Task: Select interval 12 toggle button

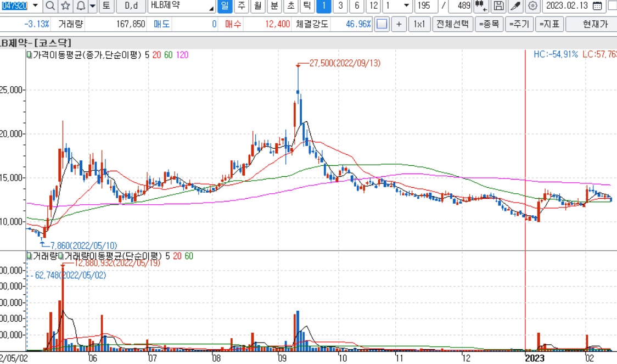Action: tap(373, 6)
